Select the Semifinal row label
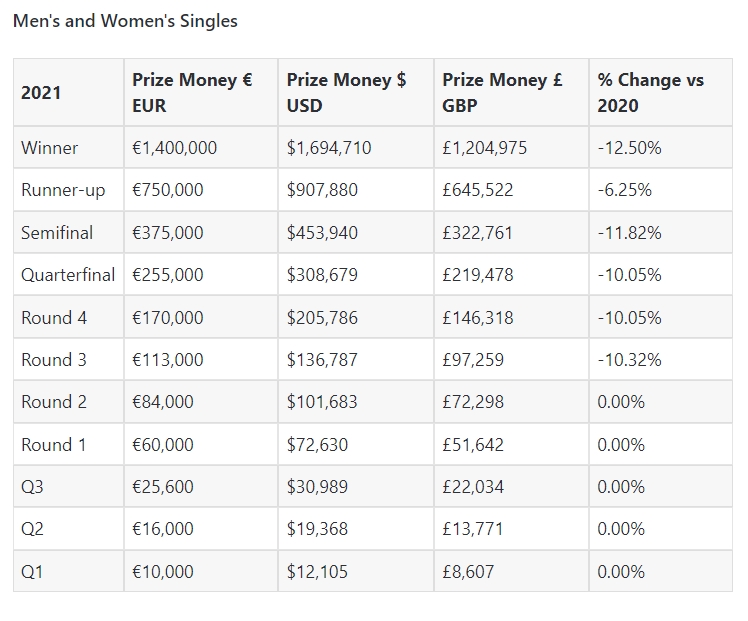The height and width of the screenshot is (621, 748). (57, 233)
